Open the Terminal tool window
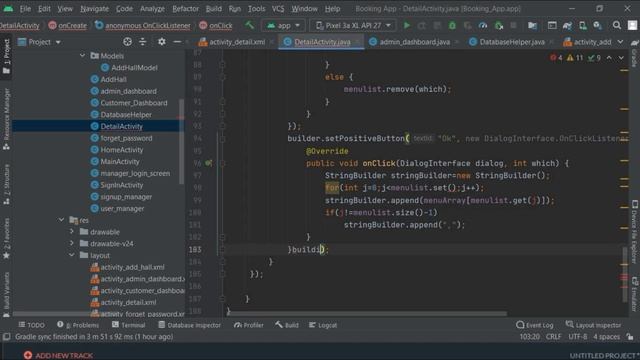 [x=129, y=325]
